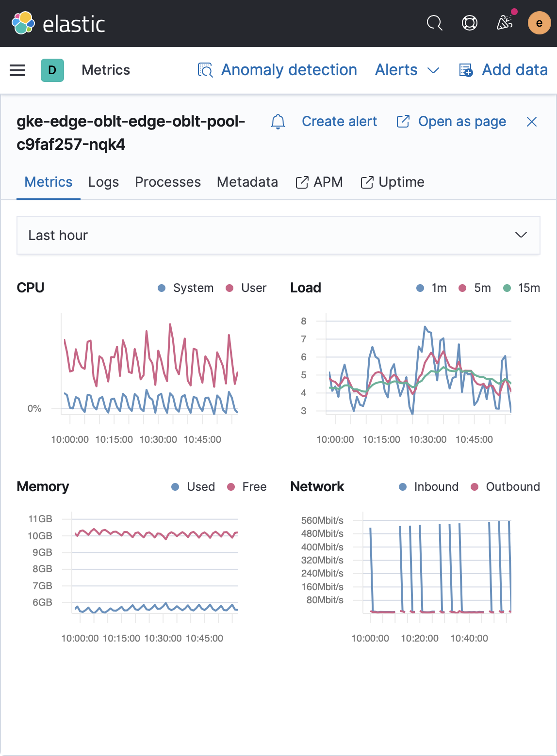Click the green D space badge

click(52, 70)
